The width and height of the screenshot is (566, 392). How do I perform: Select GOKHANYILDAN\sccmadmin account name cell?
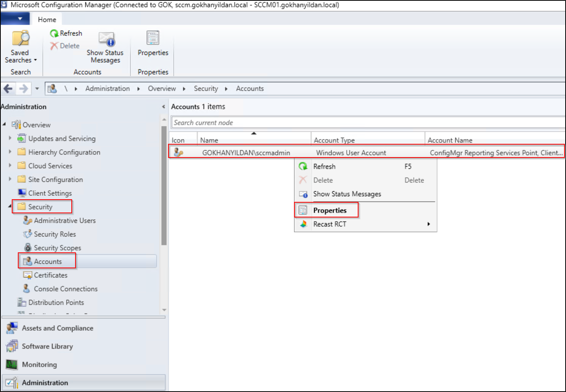[x=246, y=153]
